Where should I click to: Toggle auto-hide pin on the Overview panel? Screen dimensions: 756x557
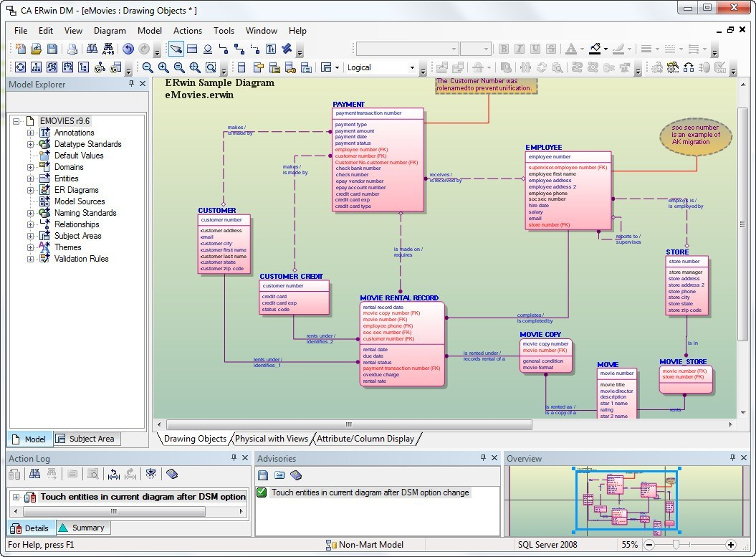pyautogui.click(x=732, y=458)
